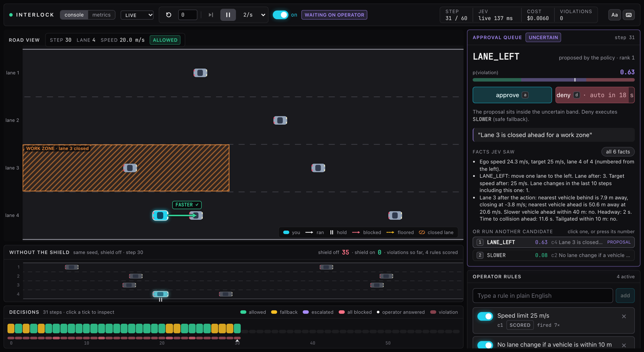Click the lane 3 car past the work zone
Image resolution: width=644 pixels, height=352 pixels.
pyautogui.click(x=318, y=168)
